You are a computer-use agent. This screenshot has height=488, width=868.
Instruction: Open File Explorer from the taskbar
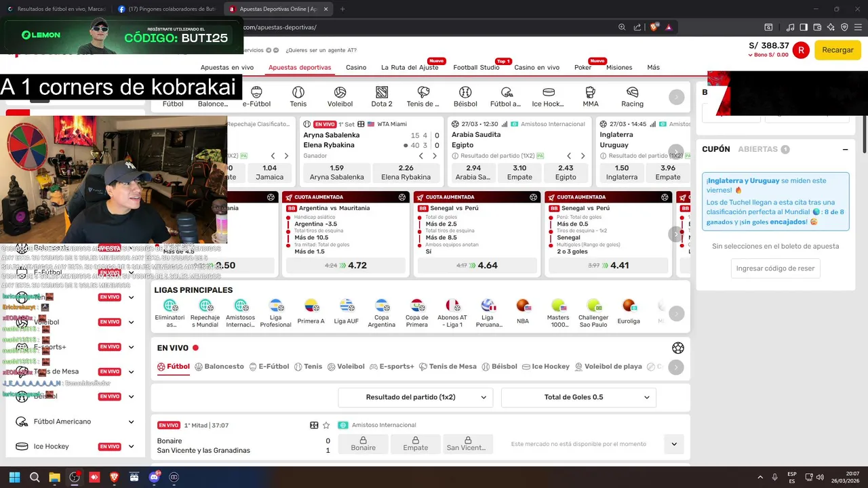tap(54, 477)
